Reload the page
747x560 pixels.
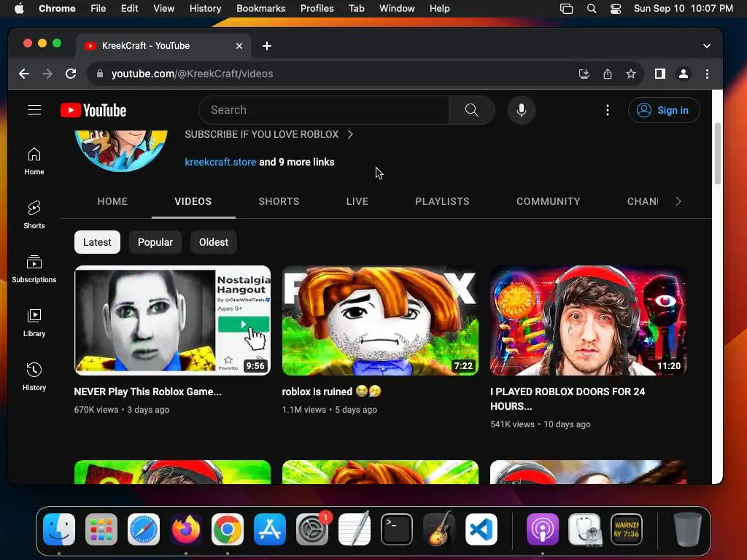(71, 74)
